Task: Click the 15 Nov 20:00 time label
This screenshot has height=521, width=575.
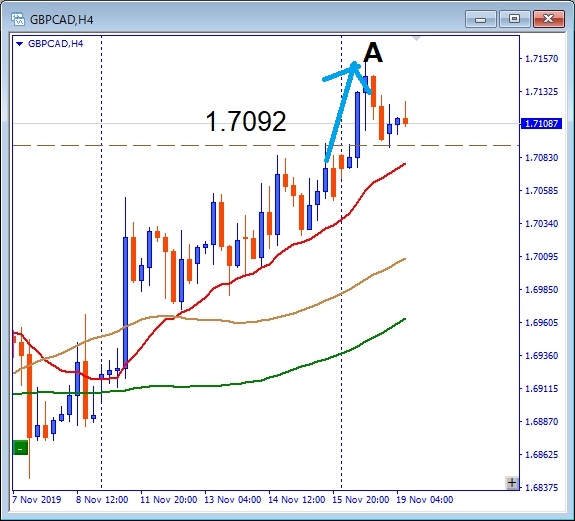Action: point(360,500)
